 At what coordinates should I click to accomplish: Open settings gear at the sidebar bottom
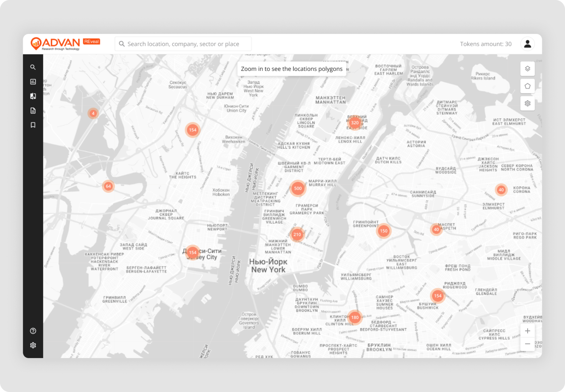tap(33, 345)
